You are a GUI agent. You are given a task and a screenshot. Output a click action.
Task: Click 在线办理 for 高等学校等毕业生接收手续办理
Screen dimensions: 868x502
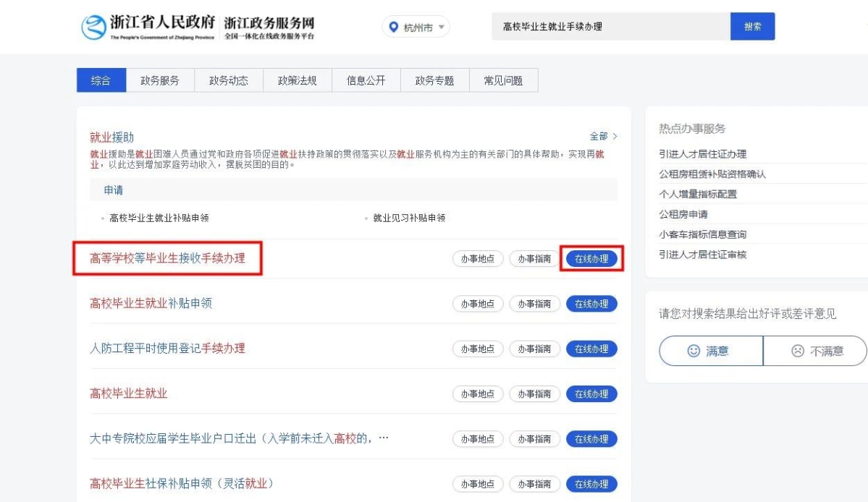(x=591, y=259)
